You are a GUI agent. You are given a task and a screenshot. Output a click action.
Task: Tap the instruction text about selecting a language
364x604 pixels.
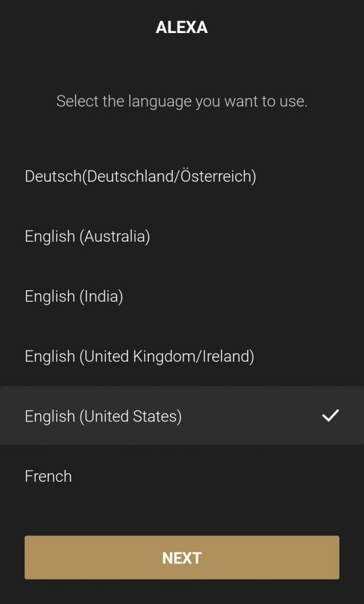pos(182,101)
